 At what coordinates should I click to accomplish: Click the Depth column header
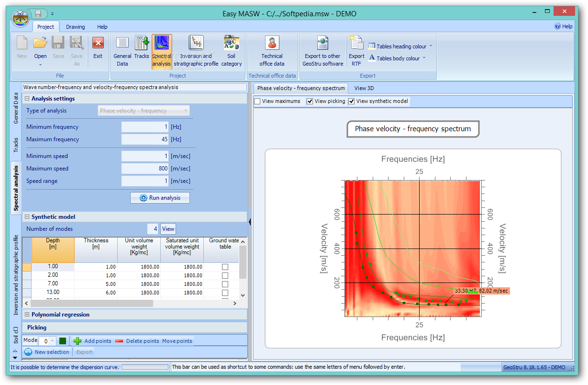[53, 249]
